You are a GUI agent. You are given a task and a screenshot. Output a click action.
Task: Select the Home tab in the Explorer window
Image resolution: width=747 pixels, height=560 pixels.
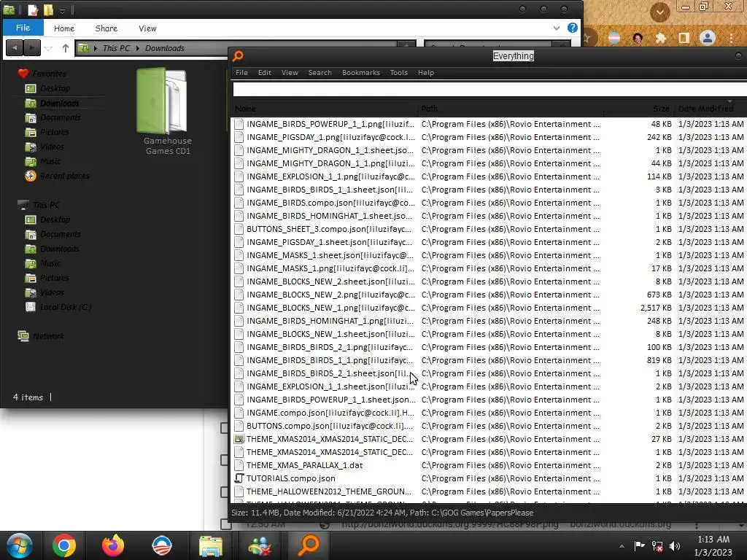(x=64, y=28)
